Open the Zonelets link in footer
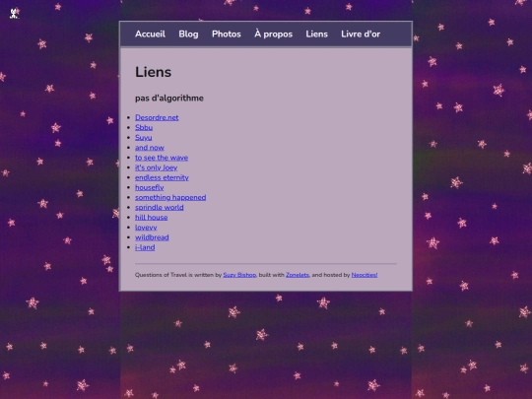This screenshot has height=399, width=532. point(298,275)
